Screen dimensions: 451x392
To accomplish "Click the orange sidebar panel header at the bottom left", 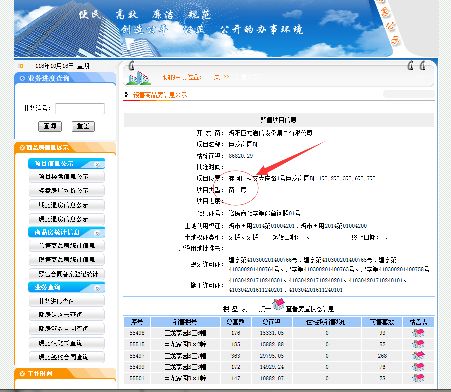I will click(65, 373).
